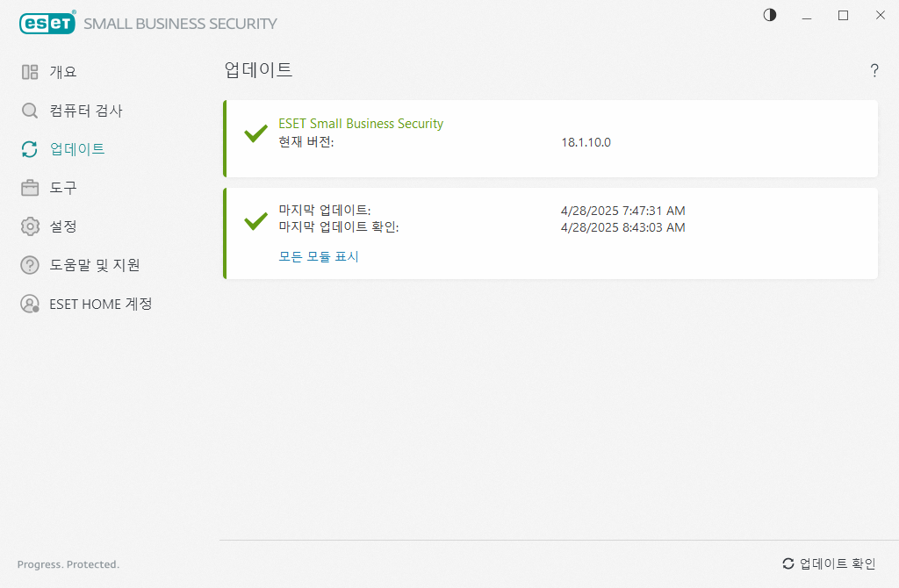Click the ESET logo in header
The image size is (899, 588).
point(47,23)
